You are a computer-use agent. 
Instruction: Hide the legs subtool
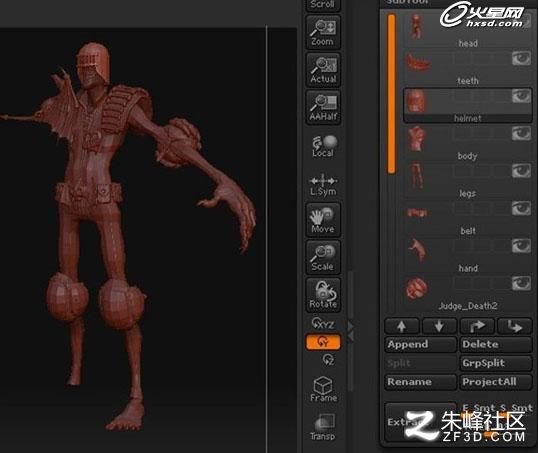tap(521, 171)
